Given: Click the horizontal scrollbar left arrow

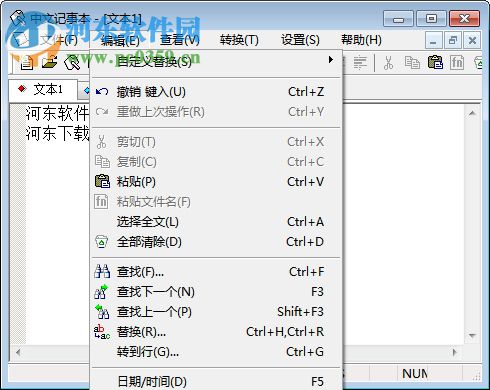Looking at the screenshot, I should point(18,352).
